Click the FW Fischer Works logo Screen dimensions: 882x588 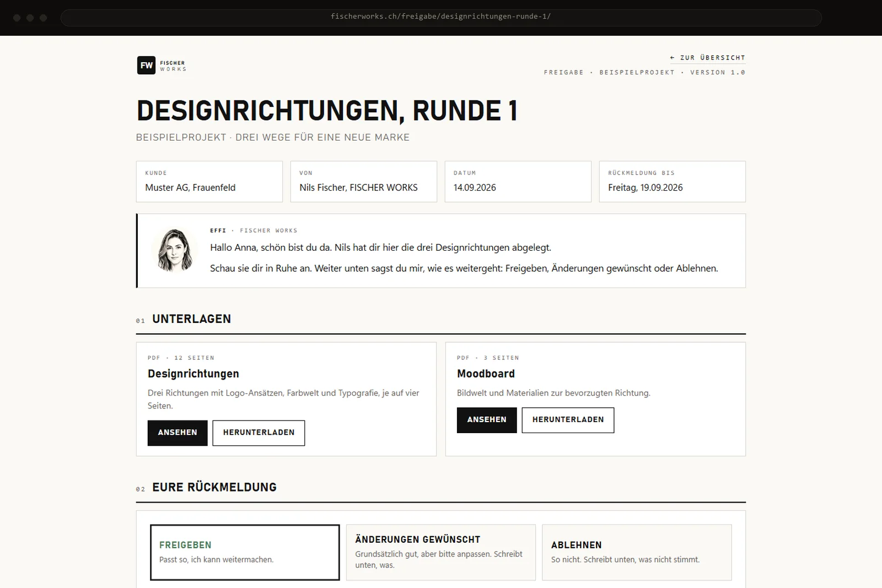162,65
